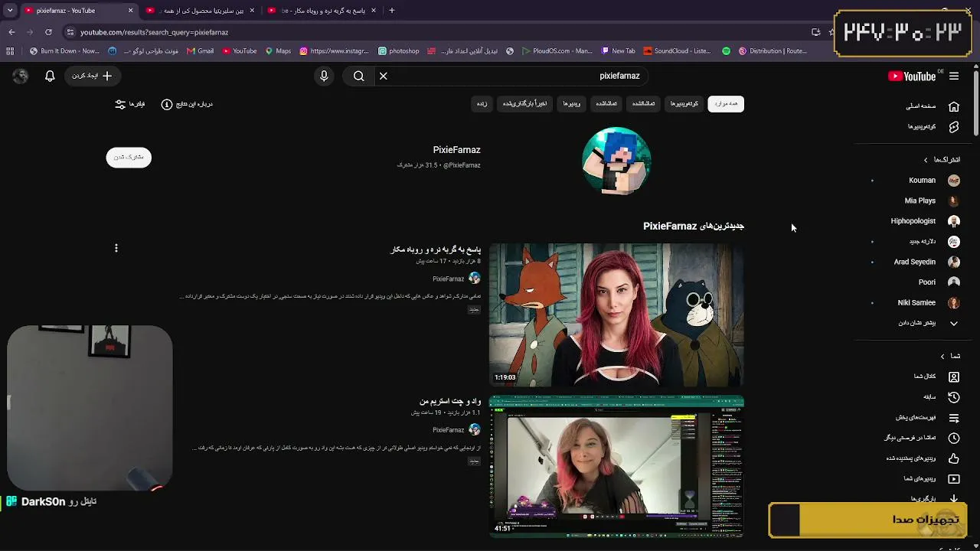Select the All (همه موارد) filter chip
980x551 pixels.
(x=726, y=103)
